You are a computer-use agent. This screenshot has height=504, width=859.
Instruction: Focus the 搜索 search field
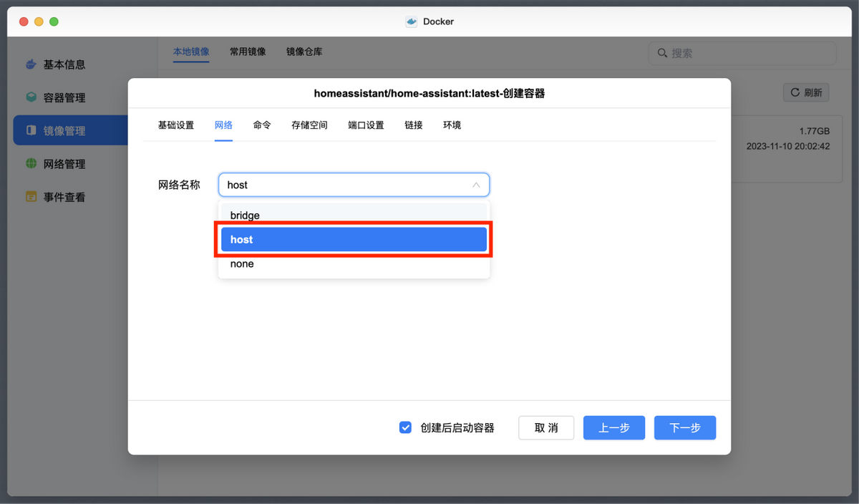[742, 53]
